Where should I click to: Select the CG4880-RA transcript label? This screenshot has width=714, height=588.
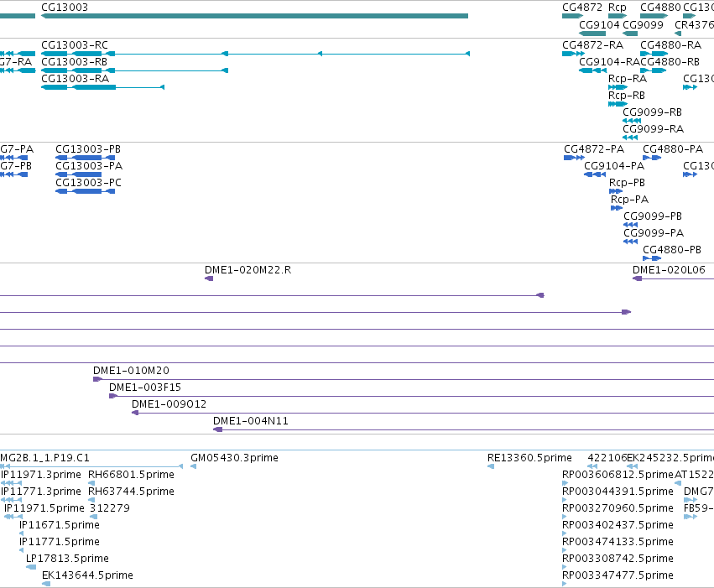pyautogui.click(x=670, y=45)
